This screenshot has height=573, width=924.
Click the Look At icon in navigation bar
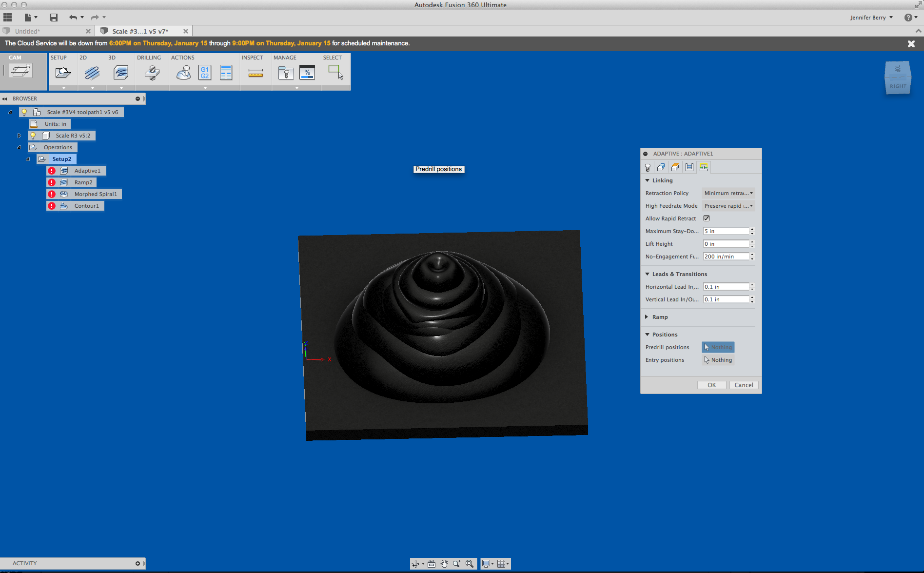coord(432,564)
